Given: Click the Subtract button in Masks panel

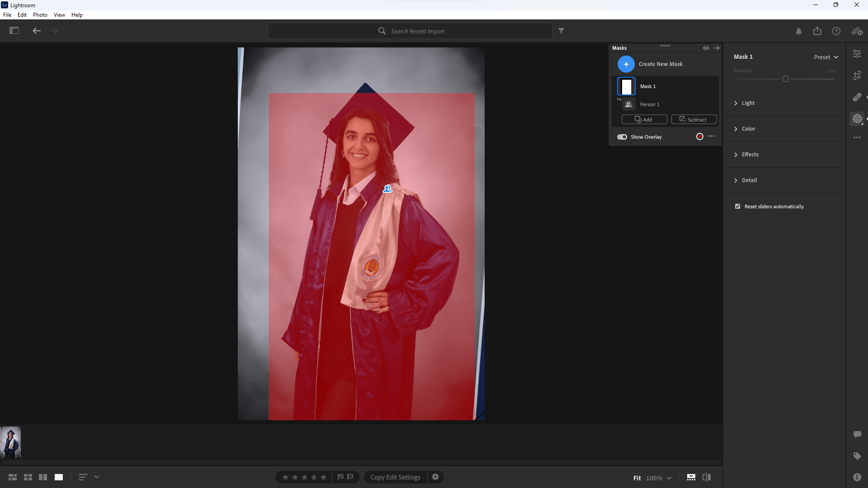Looking at the screenshot, I should (693, 119).
